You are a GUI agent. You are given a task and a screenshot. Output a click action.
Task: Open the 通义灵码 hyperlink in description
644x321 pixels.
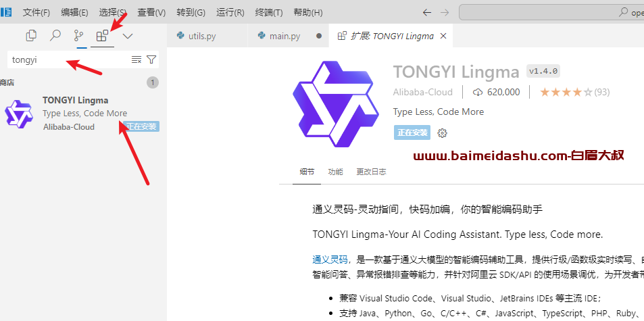pos(330,259)
